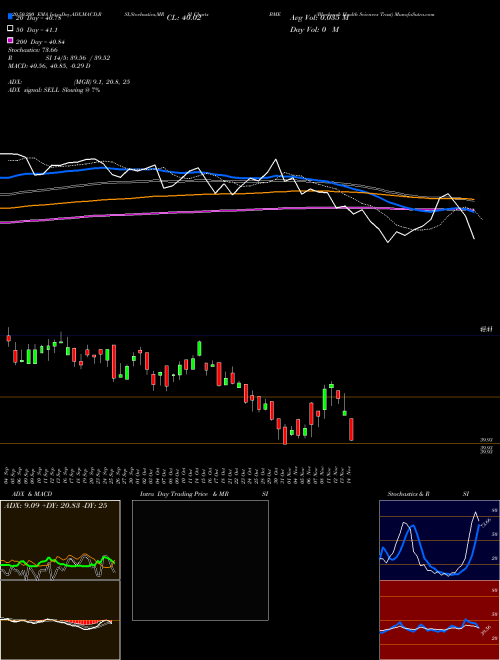The width and height of the screenshot is (500, 660).
Task: Click the 'Avg Vol: 0.035 M' label
Action: tap(319, 18)
